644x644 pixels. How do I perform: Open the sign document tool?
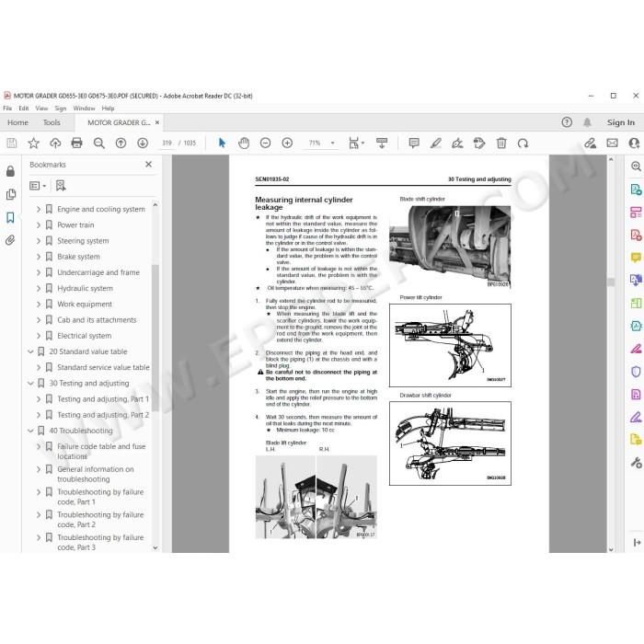457,143
